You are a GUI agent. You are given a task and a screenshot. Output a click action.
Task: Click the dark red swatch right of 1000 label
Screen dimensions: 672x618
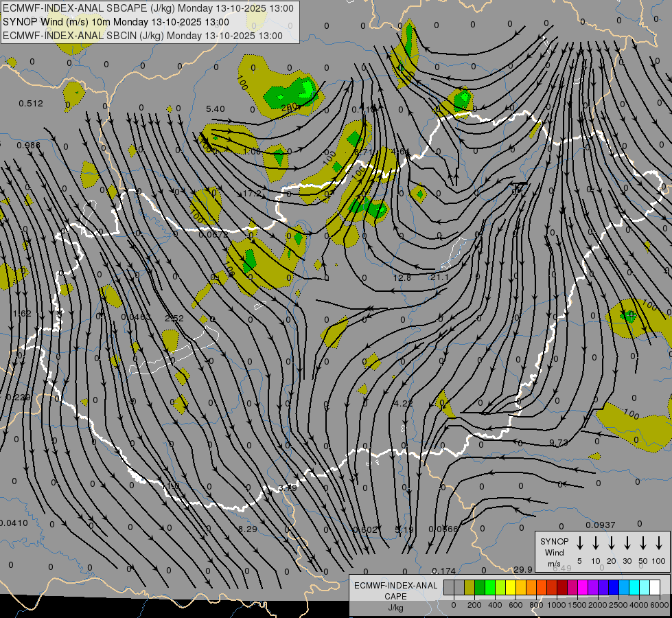click(x=562, y=587)
